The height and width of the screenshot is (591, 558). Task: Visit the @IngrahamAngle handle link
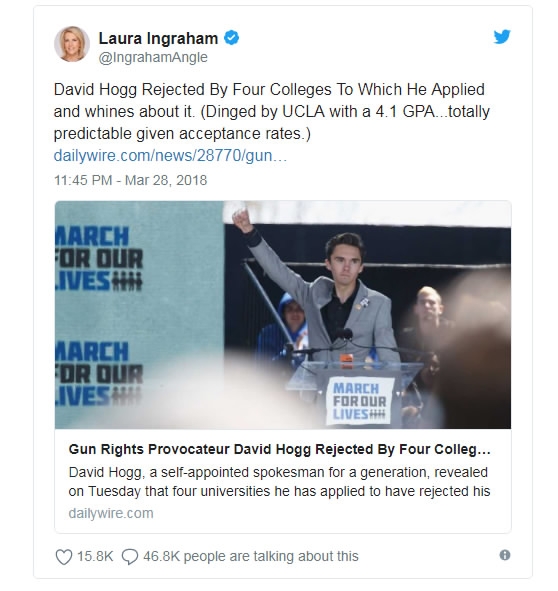153,57
